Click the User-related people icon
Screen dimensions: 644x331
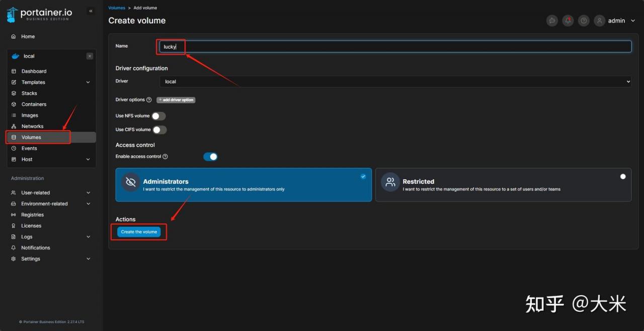[14, 193]
